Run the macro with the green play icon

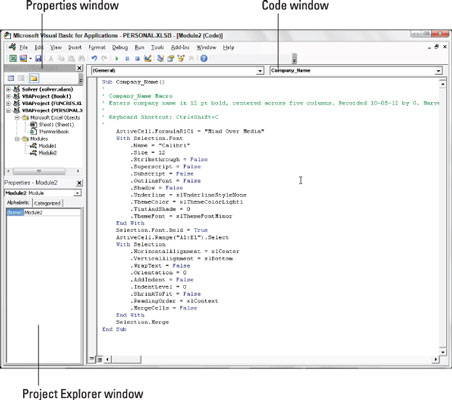point(117,59)
